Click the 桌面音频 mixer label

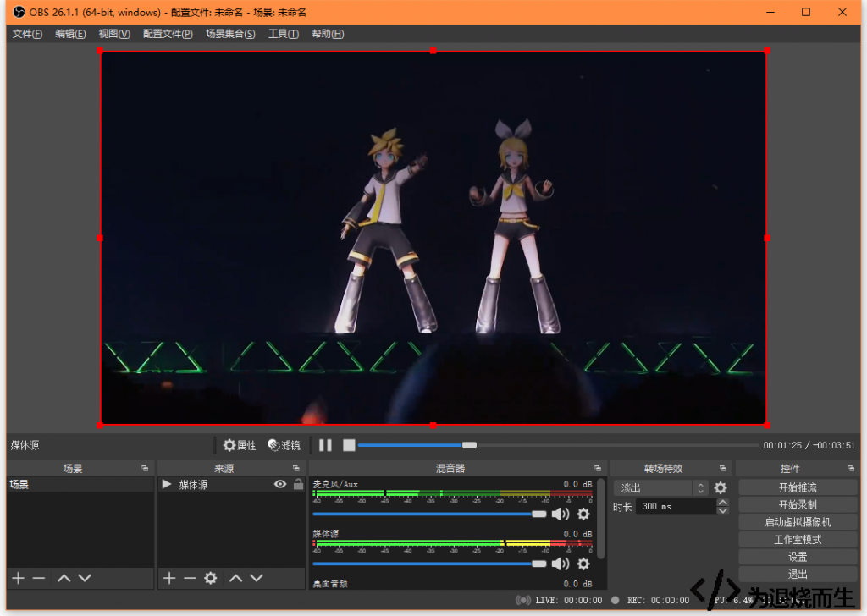tap(330, 583)
